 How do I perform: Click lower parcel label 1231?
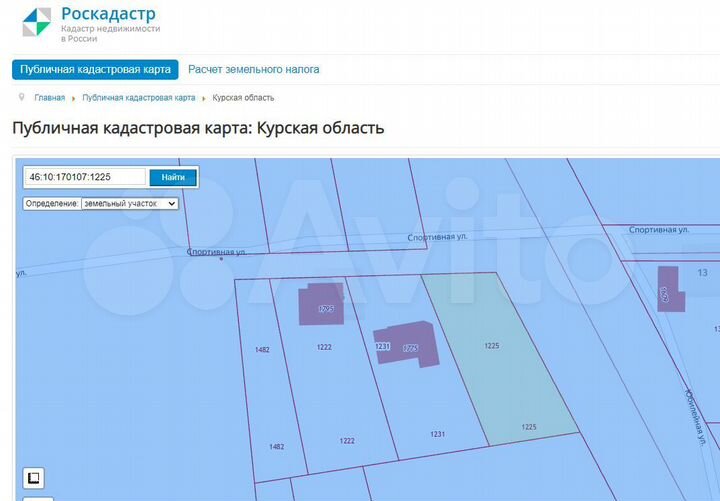coord(438,434)
